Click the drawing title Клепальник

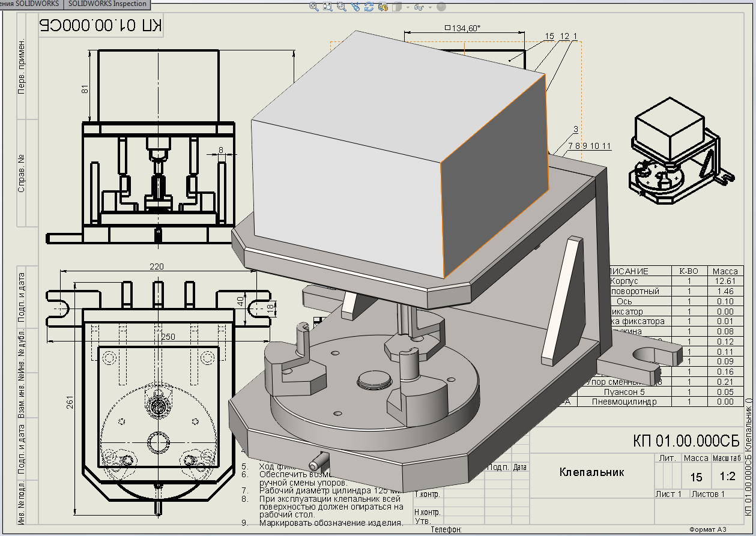pyautogui.click(x=591, y=472)
